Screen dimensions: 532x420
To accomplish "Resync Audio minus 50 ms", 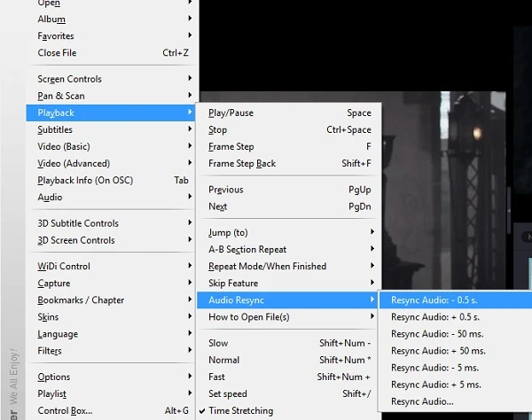I will click(x=456, y=334).
